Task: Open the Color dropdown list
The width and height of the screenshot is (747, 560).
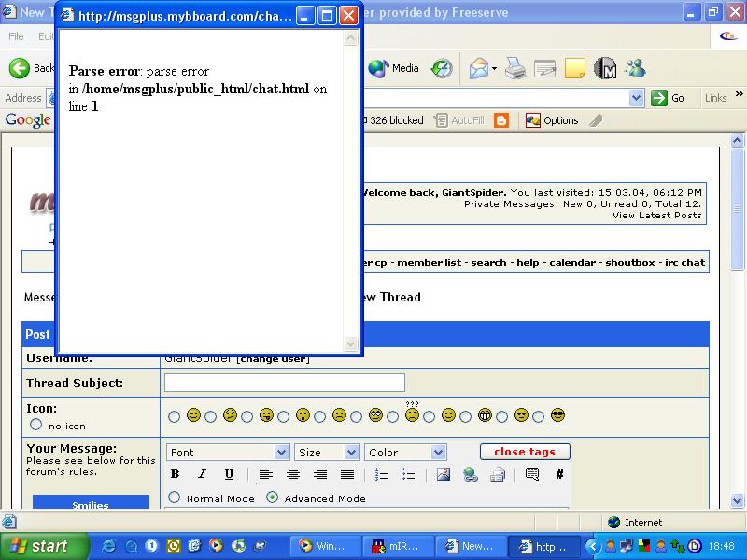Action: click(405, 452)
